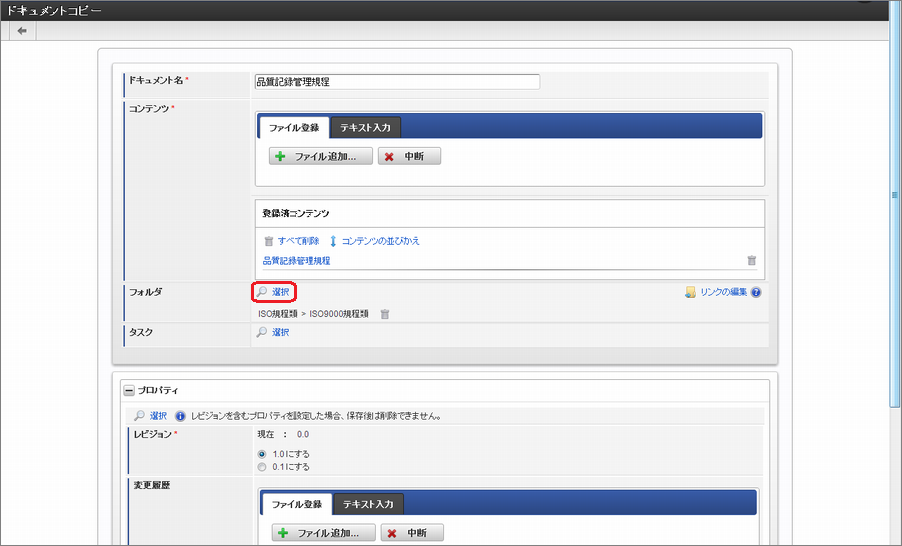Click 変更履歴 ファイル追加... button
Viewport: 902px width, 546px height.
click(323, 533)
